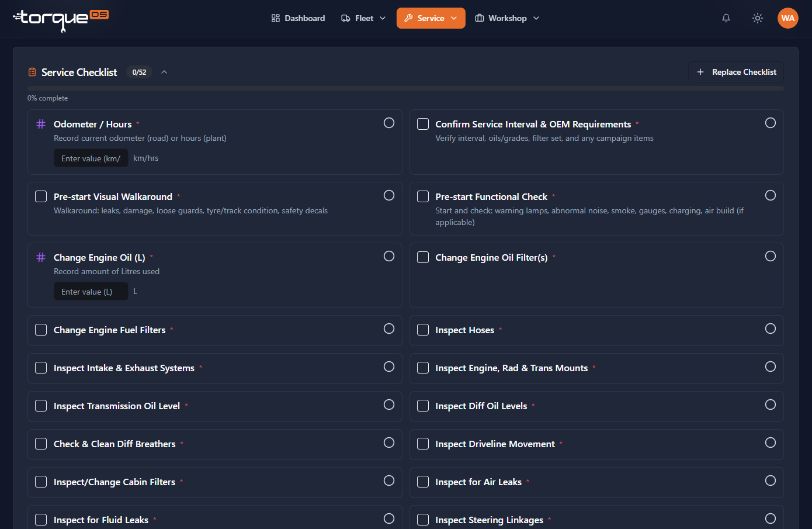Click the hash icon beside Change Engine Oil
The image size is (812, 529).
pos(41,257)
